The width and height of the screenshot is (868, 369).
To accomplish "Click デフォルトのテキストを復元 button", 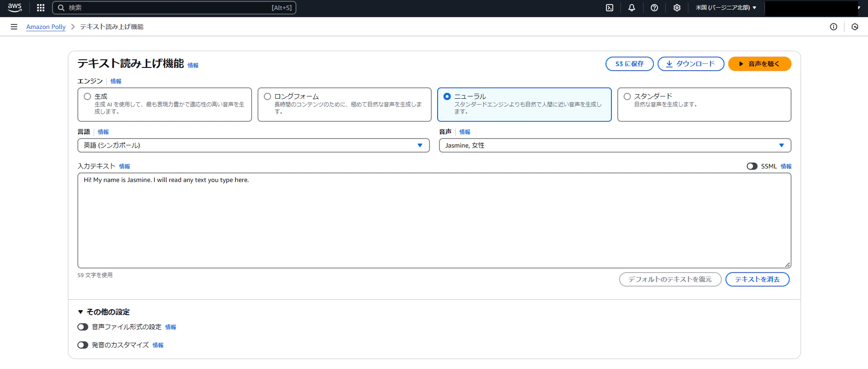I will click(x=670, y=279).
